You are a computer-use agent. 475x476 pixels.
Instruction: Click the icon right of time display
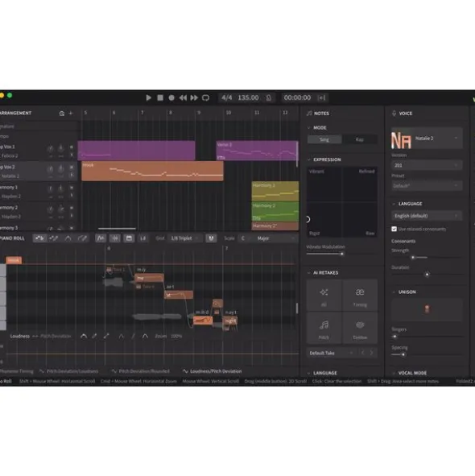tap(322, 97)
